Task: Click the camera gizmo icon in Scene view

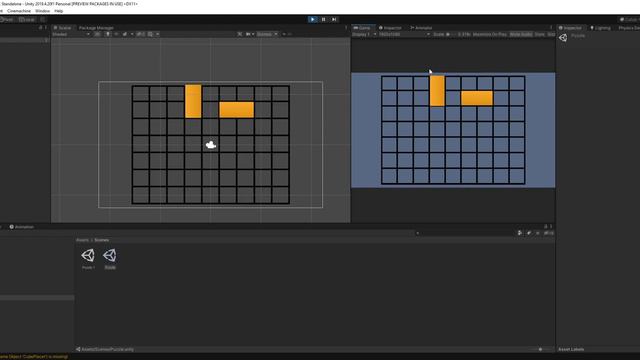Action: (x=211, y=145)
